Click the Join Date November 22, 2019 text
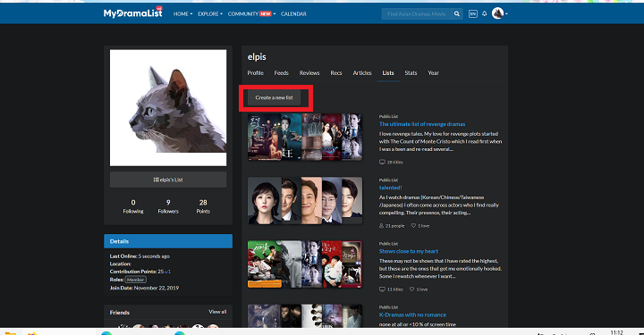 tap(144, 288)
